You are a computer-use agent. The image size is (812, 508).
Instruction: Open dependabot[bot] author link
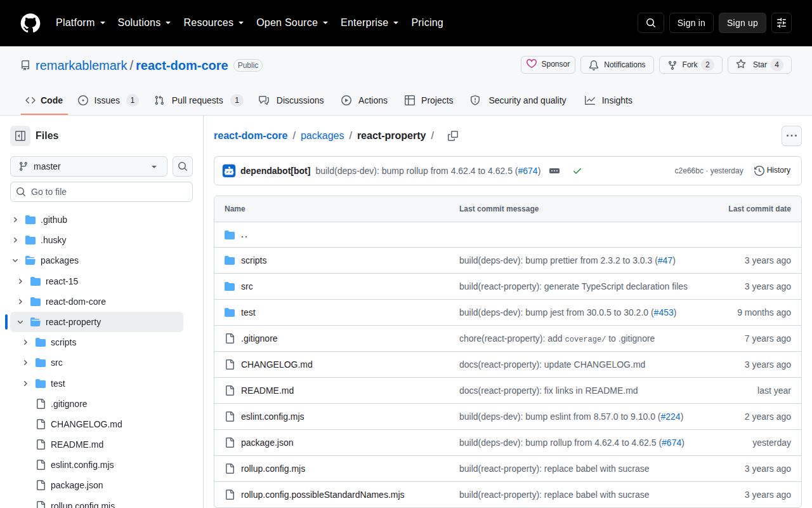coord(275,171)
